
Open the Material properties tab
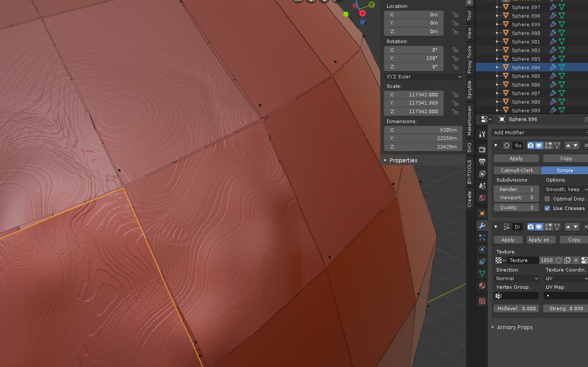(482, 286)
